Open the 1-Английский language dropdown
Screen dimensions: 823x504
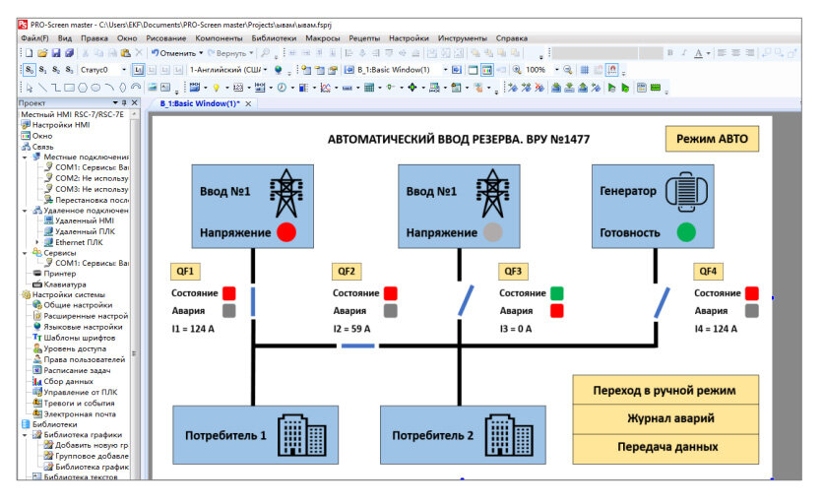click(x=265, y=70)
